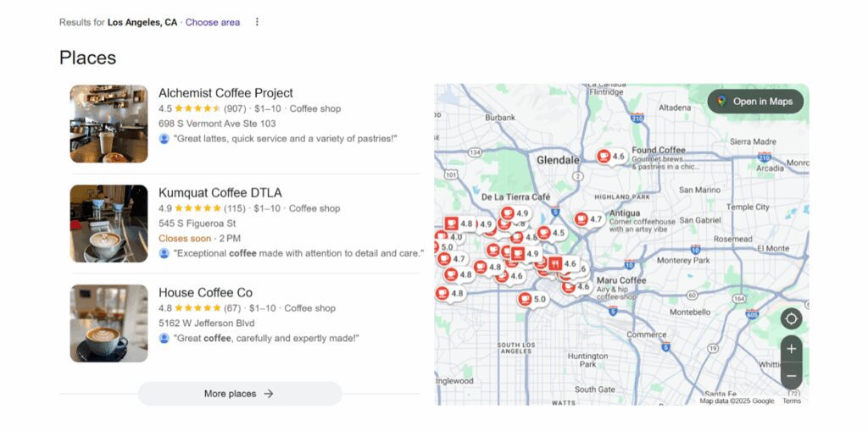This screenshot has height=431, width=868.
Task: Click the "Places" section heading
Action: pyautogui.click(x=87, y=58)
